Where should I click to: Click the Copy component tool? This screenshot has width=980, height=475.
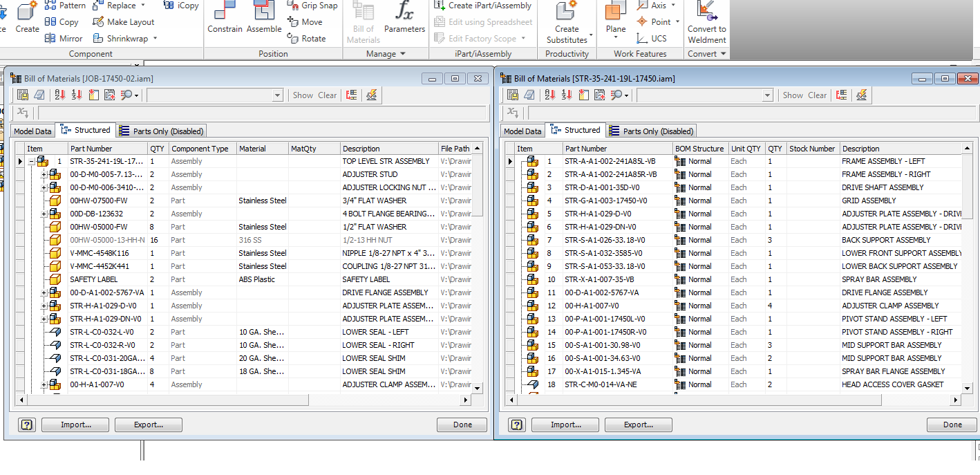click(x=62, y=21)
